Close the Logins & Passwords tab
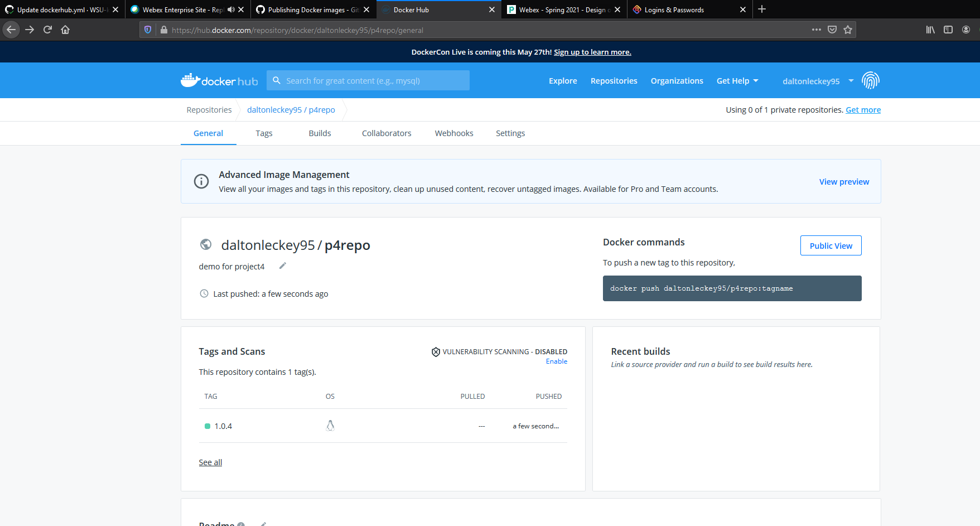980x526 pixels. pos(743,9)
